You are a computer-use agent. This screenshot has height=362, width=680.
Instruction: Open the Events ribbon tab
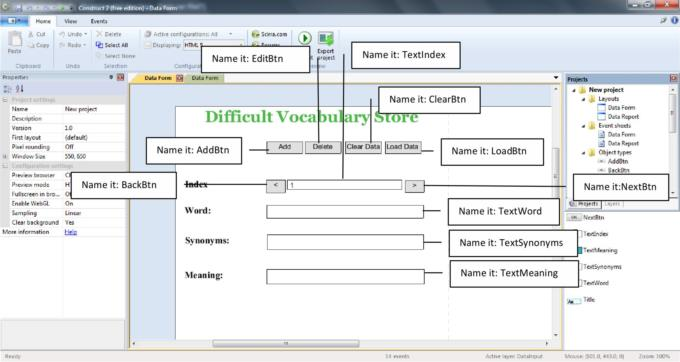[99, 21]
